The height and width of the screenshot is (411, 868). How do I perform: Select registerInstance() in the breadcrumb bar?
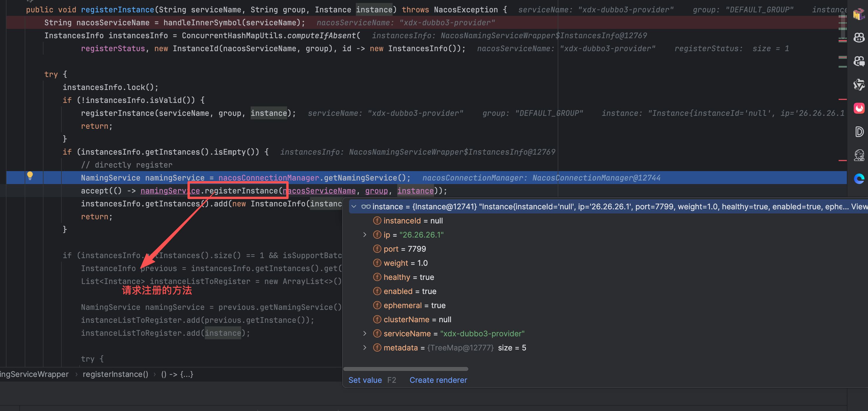(115, 374)
